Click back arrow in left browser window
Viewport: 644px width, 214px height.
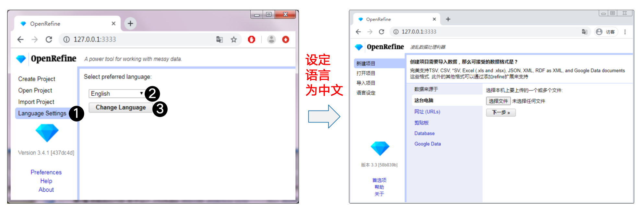pyautogui.click(x=20, y=40)
